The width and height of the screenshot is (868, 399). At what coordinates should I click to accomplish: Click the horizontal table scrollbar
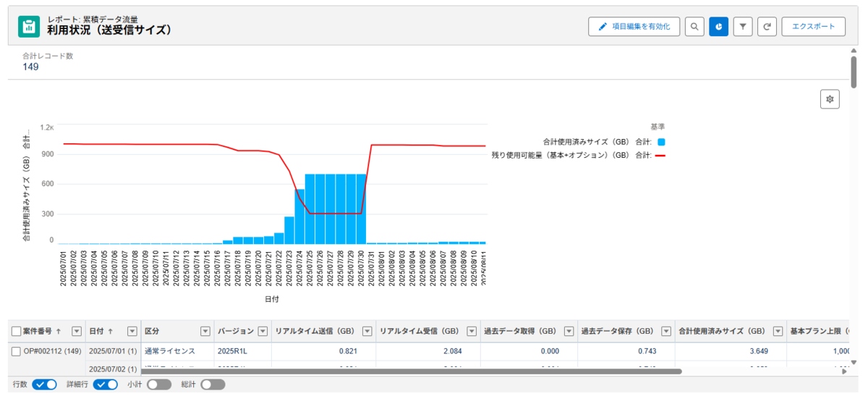coord(411,371)
